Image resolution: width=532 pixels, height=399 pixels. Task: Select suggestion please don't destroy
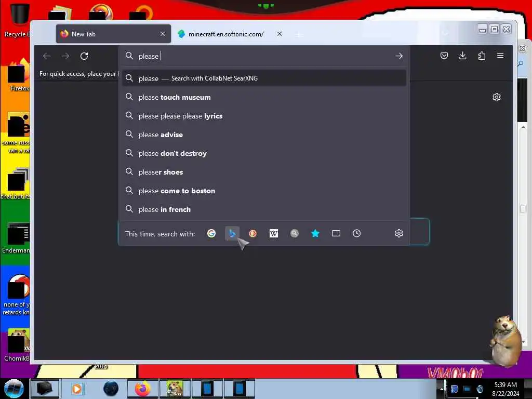[264, 153]
